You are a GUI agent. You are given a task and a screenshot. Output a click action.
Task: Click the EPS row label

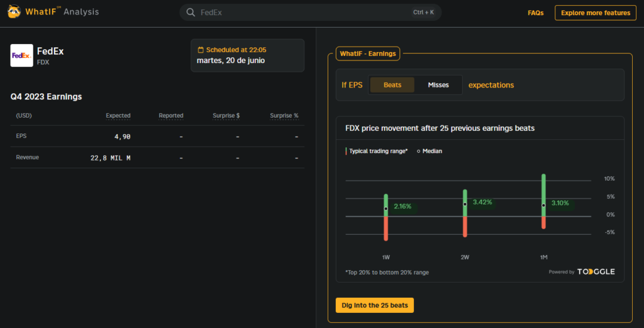(x=21, y=136)
